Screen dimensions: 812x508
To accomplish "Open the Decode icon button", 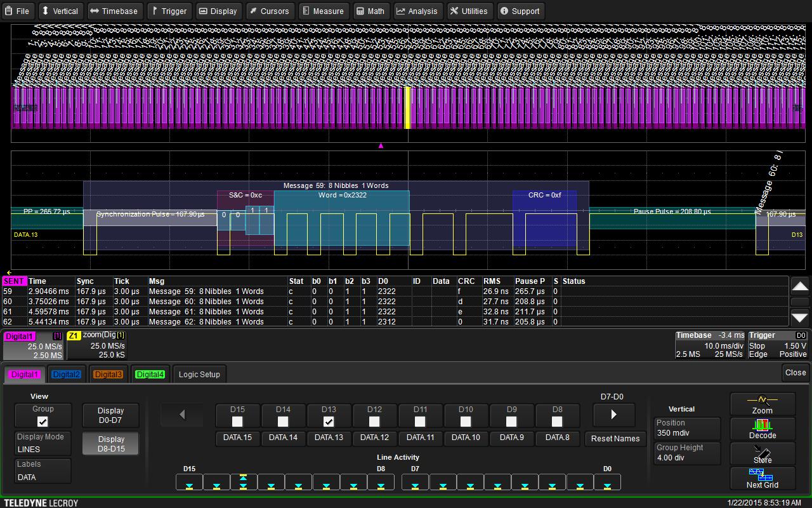I will click(x=763, y=429).
